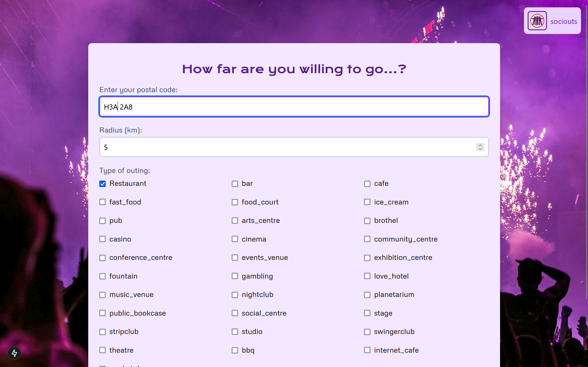Screen dimensions: 588x367
Task: Click the postal code input field
Action: (294, 107)
